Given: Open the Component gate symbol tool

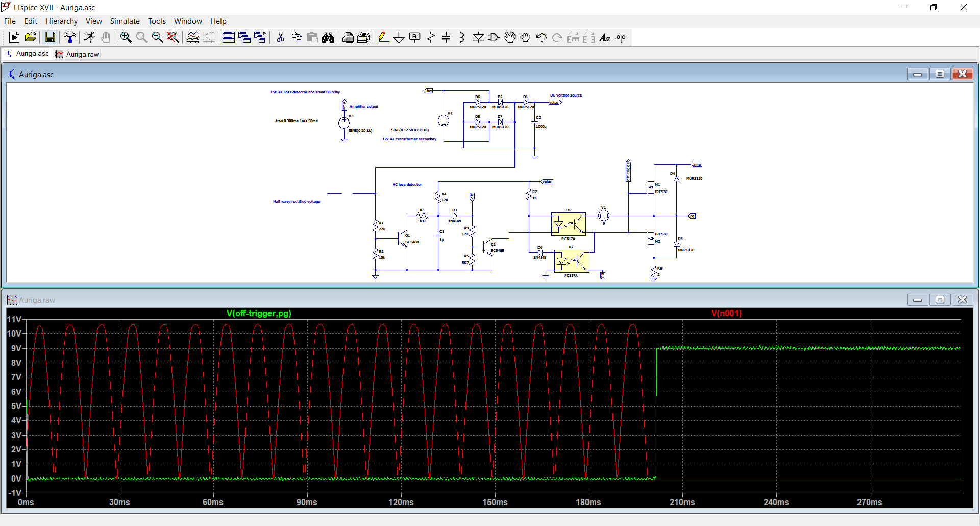Looking at the screenshot, I should pos(494,37).
